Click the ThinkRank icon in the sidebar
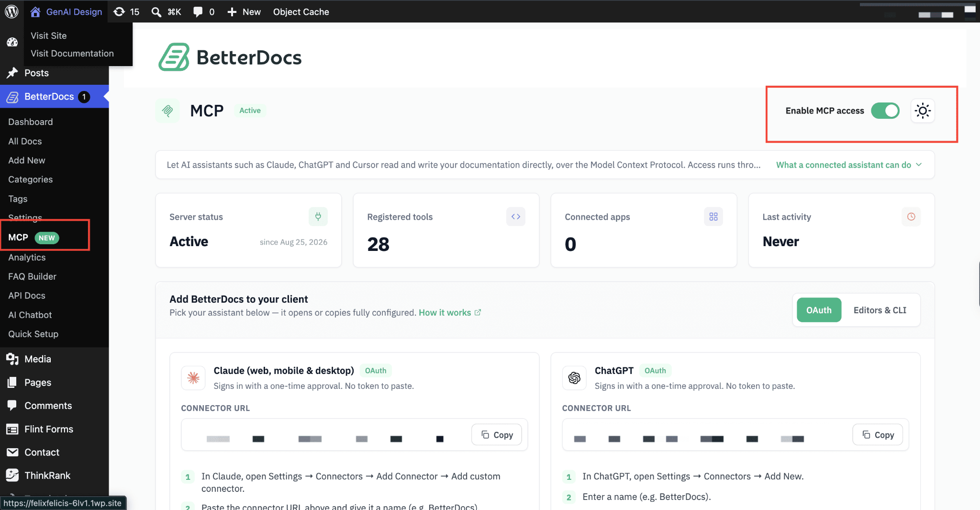980x510 pixels. (x=12, y=475)
